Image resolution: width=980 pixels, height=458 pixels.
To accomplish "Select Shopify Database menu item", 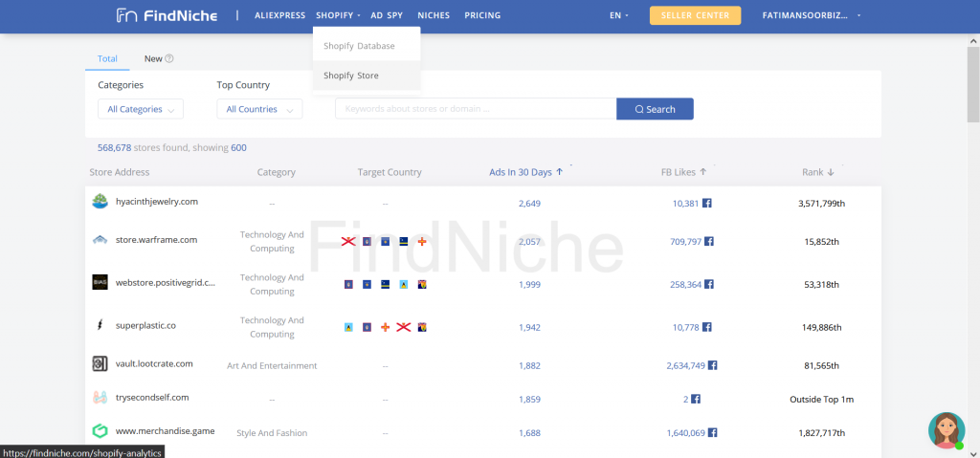I will click(x=367, y=46).
